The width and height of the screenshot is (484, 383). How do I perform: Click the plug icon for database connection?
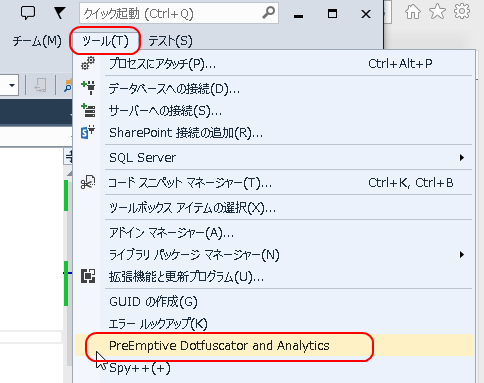88,88
